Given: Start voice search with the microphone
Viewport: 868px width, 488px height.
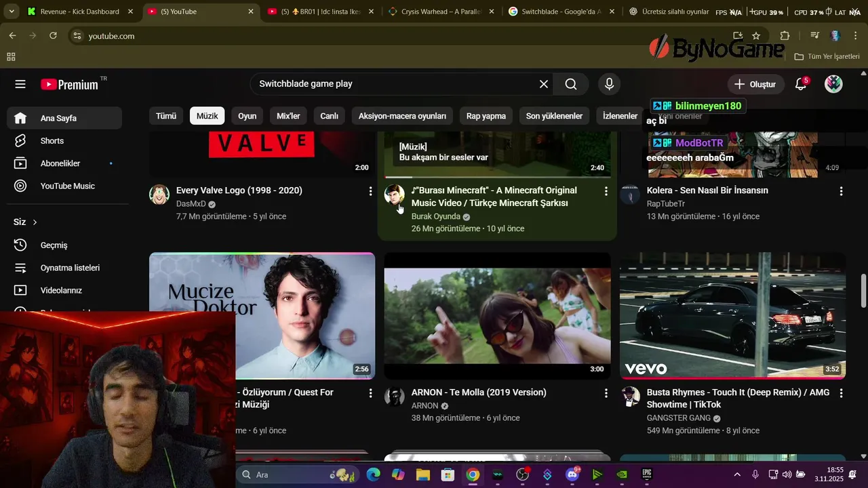Looking at the screenshot, I should 609,84.
